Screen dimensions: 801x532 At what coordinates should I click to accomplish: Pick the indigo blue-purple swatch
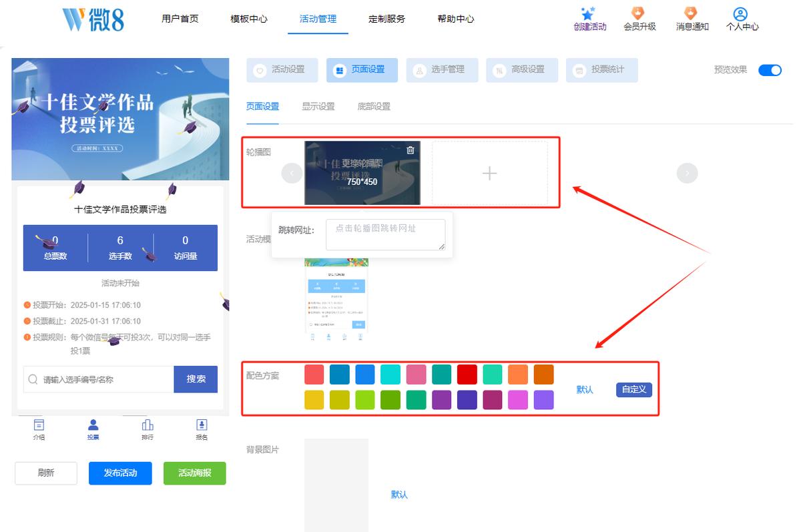(x=467, y=400)
